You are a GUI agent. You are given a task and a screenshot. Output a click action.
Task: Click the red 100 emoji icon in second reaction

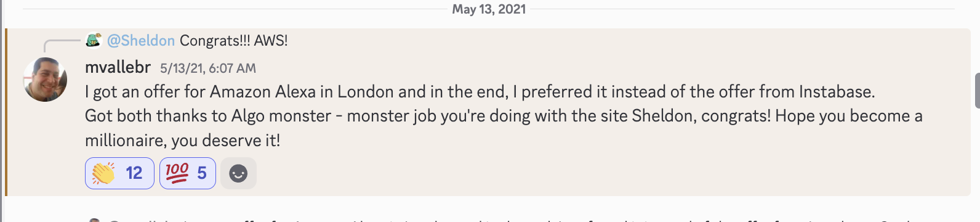tap(177, 173)
